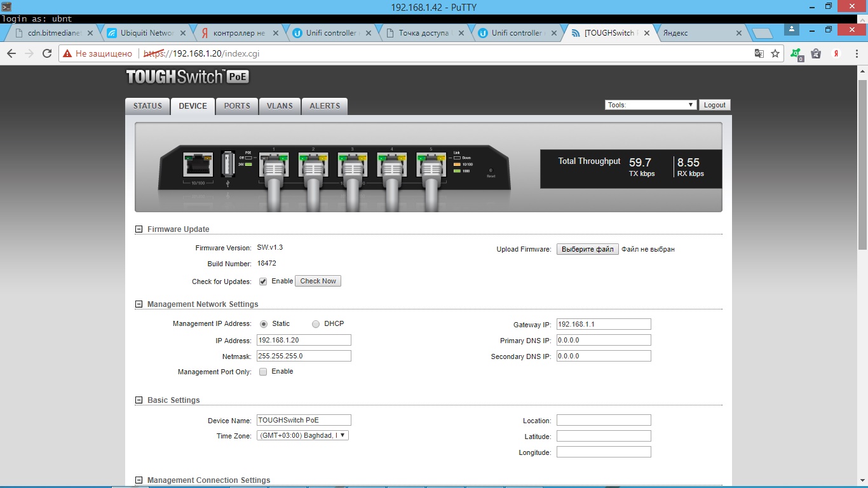Click the browser address bar URL

tap(201, 54)
